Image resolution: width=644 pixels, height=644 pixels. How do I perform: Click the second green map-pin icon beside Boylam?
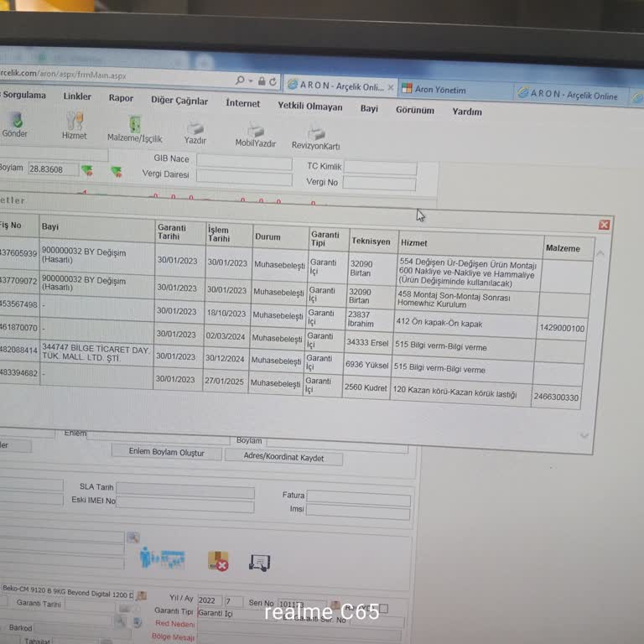(117, 171)
